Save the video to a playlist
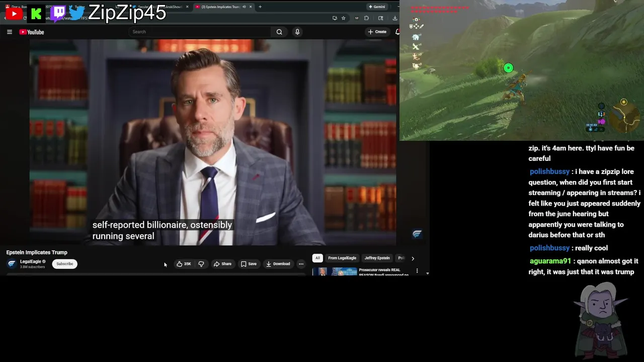 pos(249,264)
